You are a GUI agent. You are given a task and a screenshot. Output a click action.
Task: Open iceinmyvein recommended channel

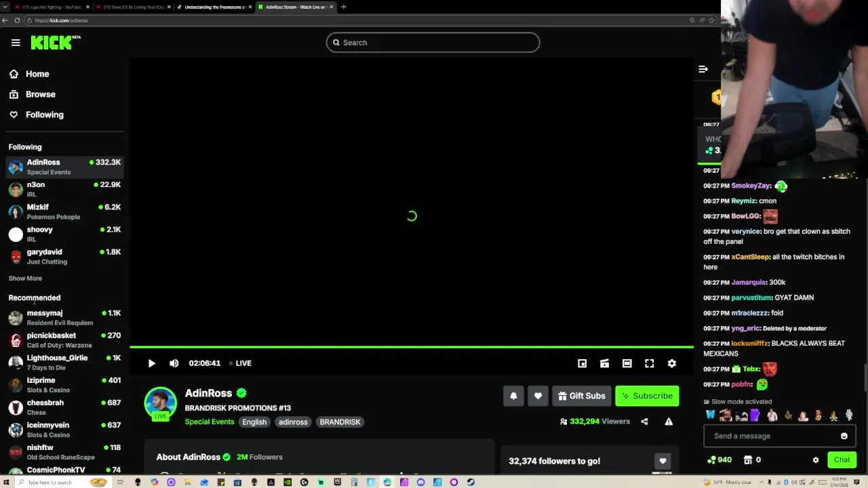coord(64,429)
